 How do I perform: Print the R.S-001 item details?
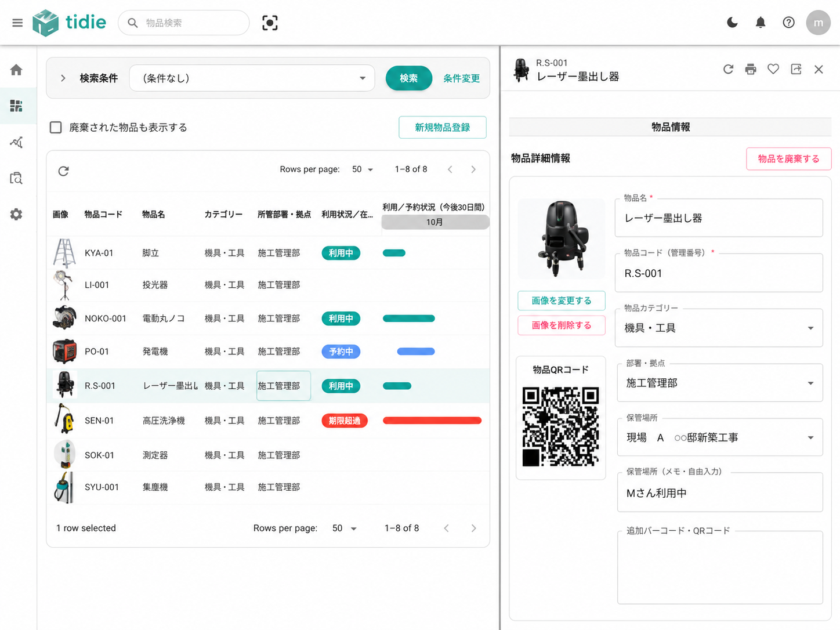click(x=751, y=70)
